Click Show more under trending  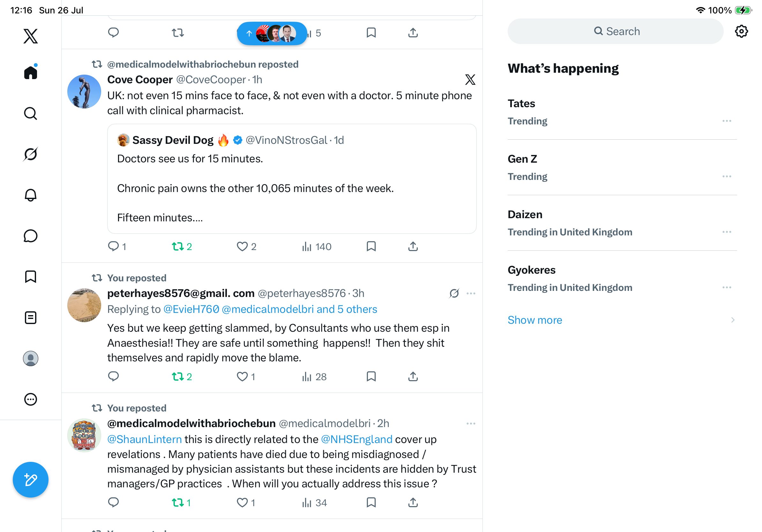tap(535, 320)
